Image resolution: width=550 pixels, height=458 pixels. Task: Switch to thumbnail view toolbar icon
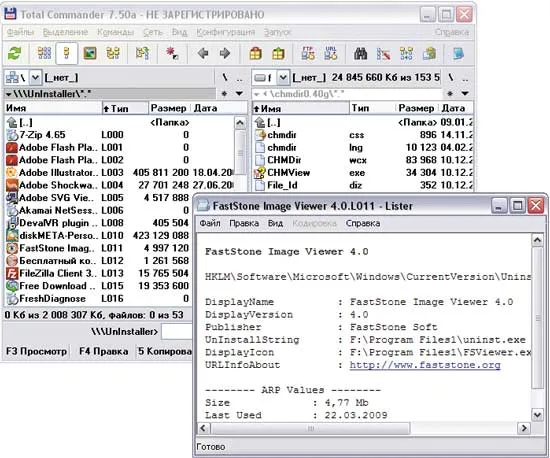(x=90, y=53)
